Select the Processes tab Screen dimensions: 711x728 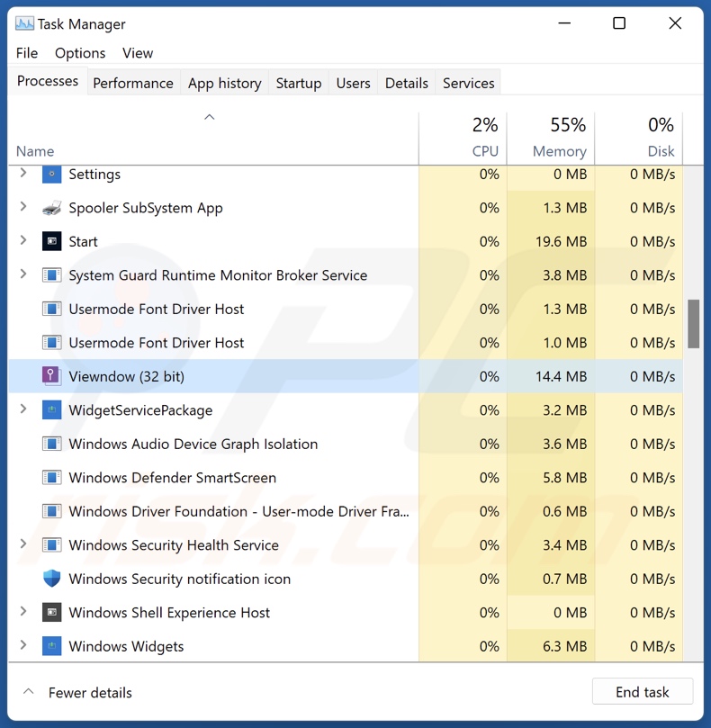pyautogui.click(x=48, y=81)
